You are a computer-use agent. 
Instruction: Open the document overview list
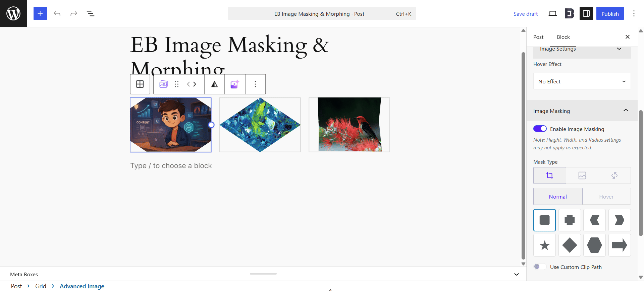91,13
